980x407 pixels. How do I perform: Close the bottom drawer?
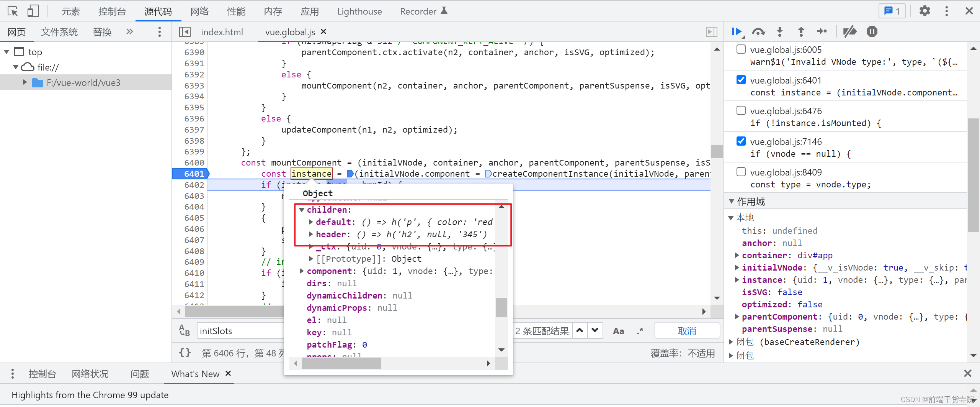967,373
